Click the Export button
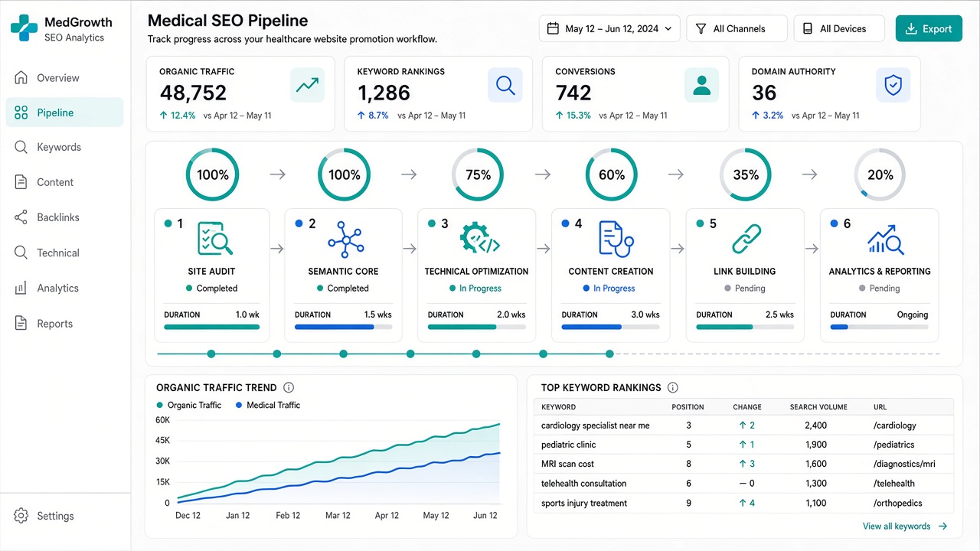The image size is (980, 551). point(929,28)
